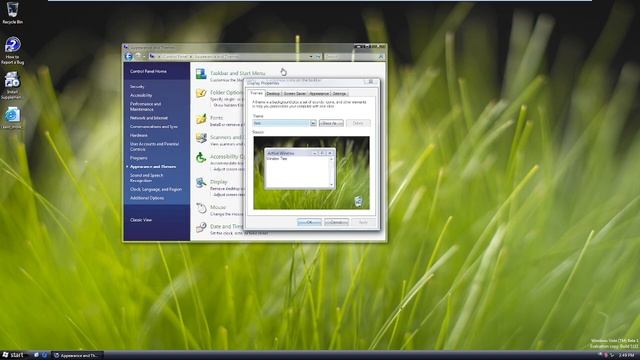The image size is (640, 360).
Task: Click the Display monitor icon
Action: click(x=201, y=182)
